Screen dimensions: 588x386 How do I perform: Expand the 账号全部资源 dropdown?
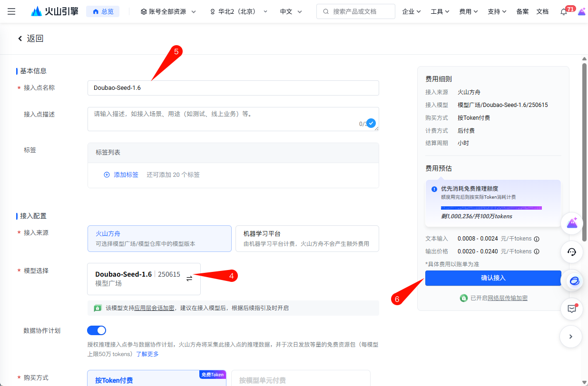coord(168,11)
